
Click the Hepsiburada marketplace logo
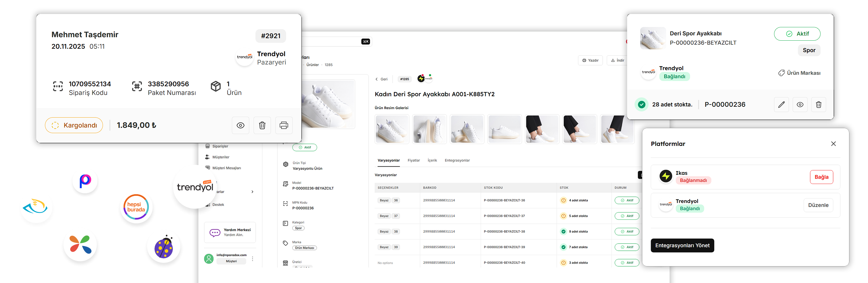[x=136, y=207]
